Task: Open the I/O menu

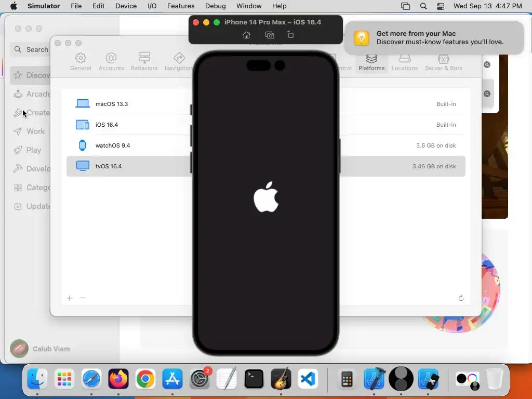Action: [152, 6]
